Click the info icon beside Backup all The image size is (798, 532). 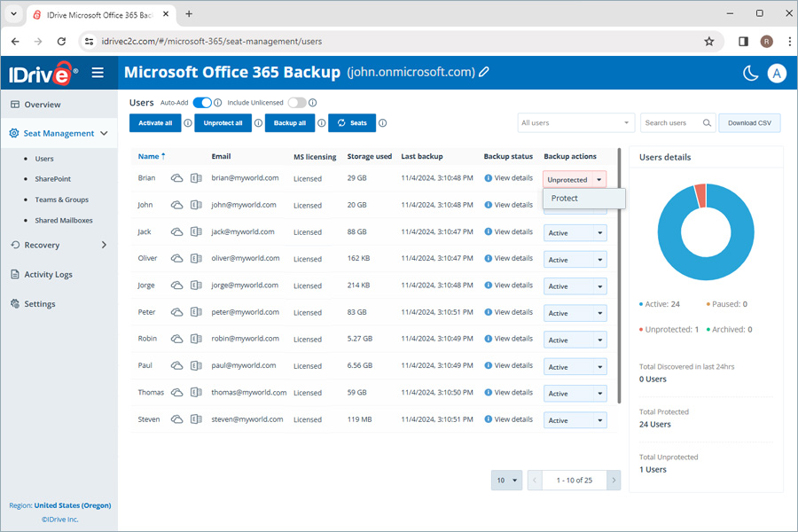(321, 123)
